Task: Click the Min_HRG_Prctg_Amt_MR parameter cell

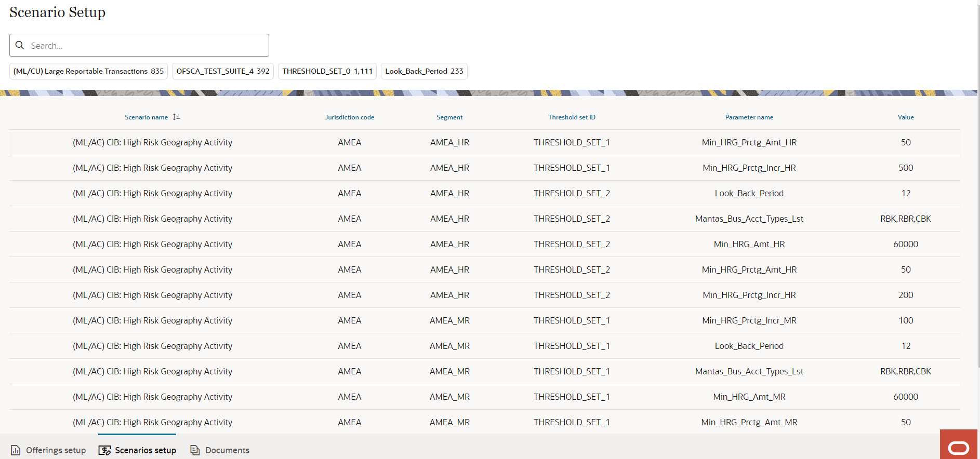Action: point(749,422)
